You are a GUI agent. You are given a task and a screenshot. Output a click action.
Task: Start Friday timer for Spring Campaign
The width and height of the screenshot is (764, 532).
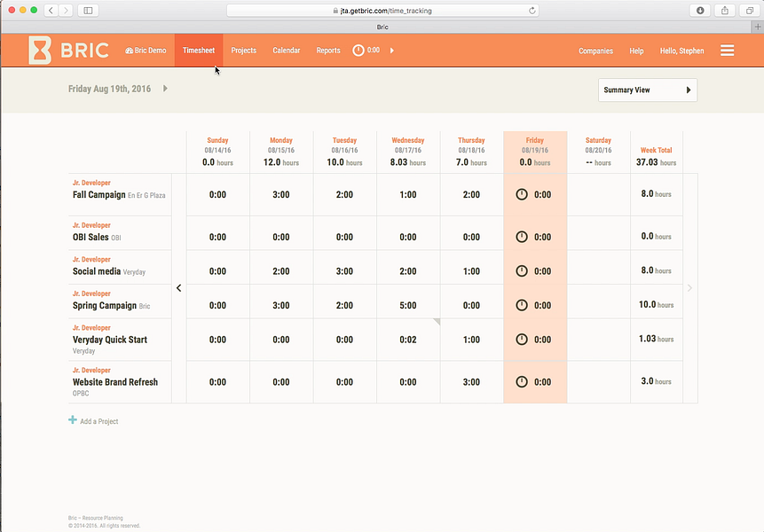coord(522,305)
